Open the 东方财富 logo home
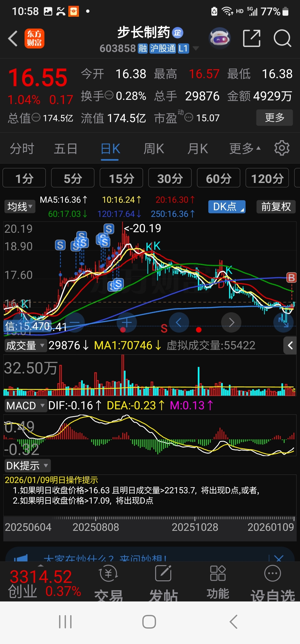Image resolution: width=300 pixels, height=644 pixels. [34, 38]
